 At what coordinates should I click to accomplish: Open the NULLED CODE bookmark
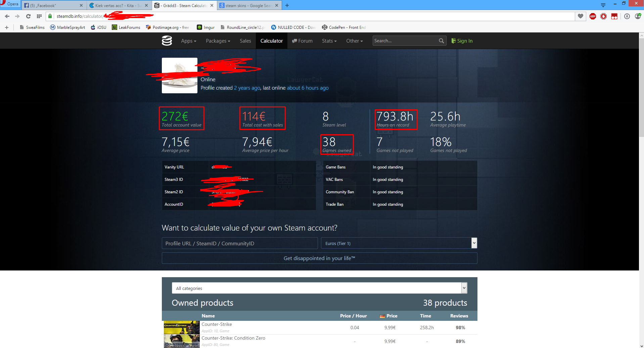pos(293,28)
